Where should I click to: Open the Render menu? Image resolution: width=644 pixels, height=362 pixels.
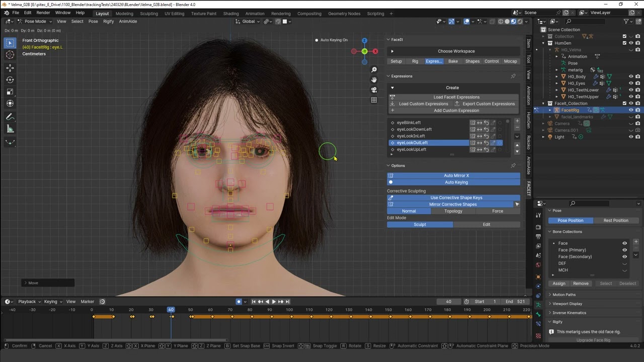click(x=43, y=13)
